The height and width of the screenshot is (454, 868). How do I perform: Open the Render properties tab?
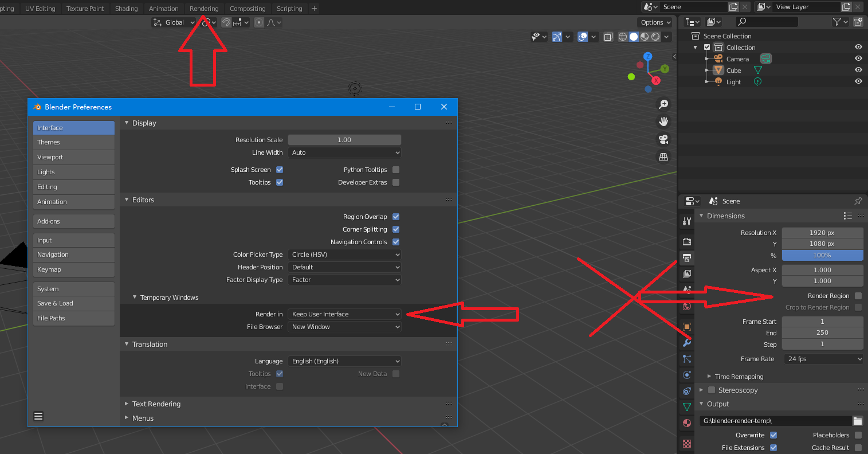point(687,241)
